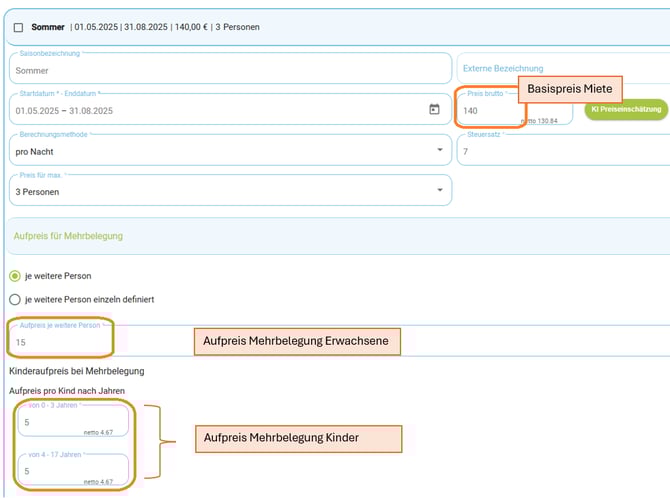Image resolution: width=670 pixels, height=498 pixels.
Task: Select the 'je weitere Person' radio option
Action: click(15, 276)
